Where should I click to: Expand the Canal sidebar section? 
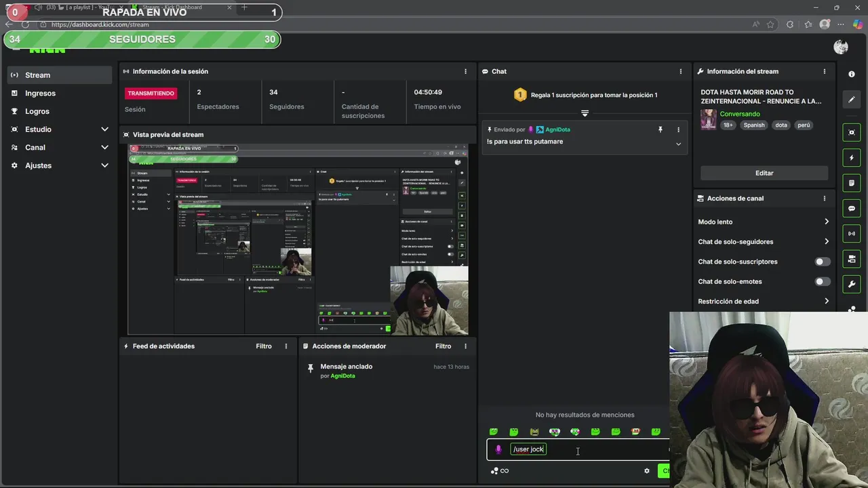(x=104, y=147)
